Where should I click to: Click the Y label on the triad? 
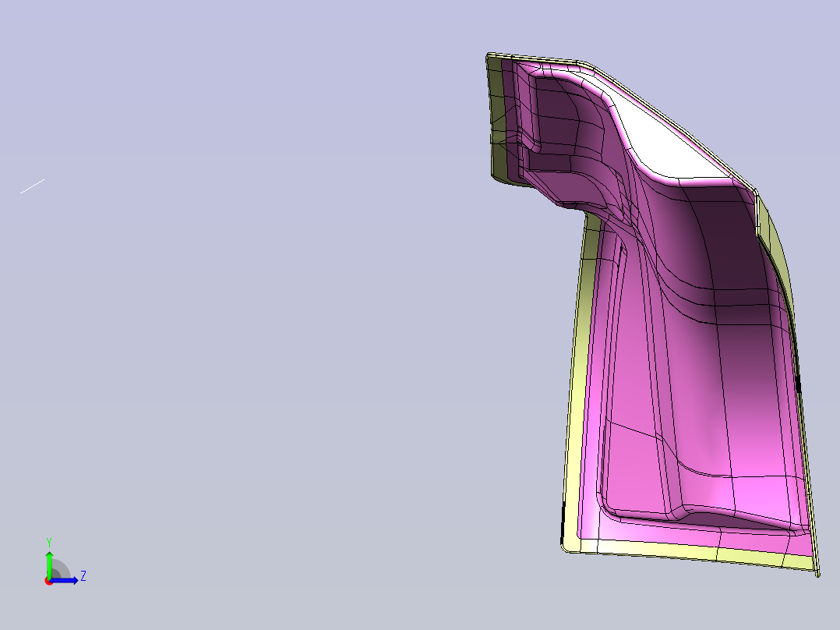coord(49,543)
